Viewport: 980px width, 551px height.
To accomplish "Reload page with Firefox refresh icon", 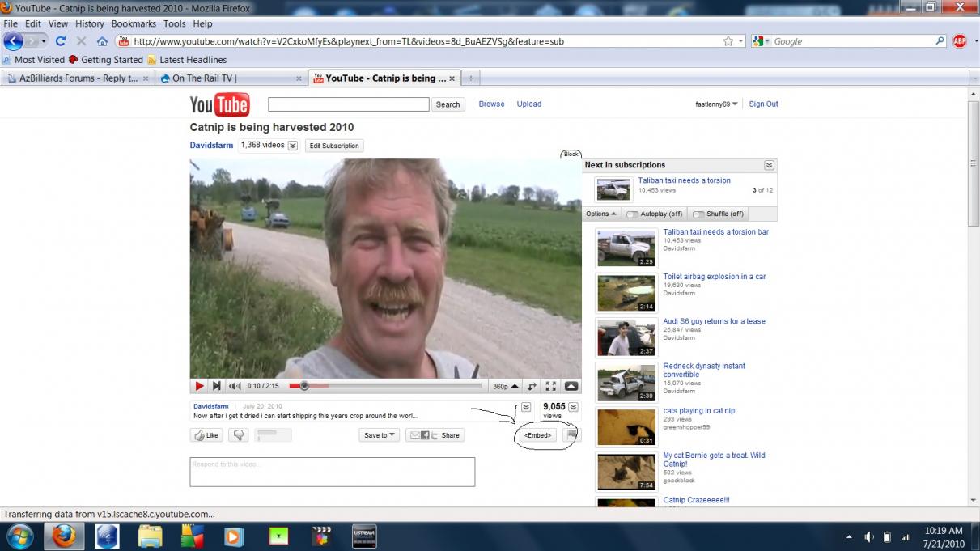I will (x=61, y=41).
